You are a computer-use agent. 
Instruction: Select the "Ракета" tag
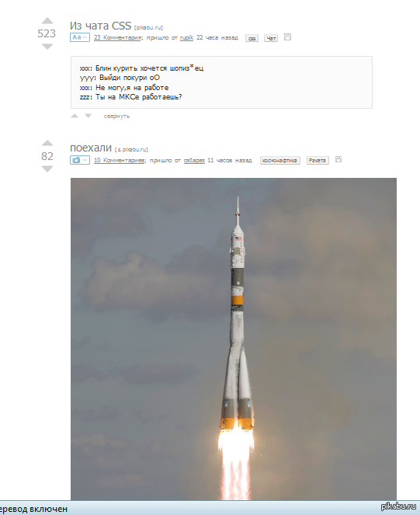(x=318, y=160)
